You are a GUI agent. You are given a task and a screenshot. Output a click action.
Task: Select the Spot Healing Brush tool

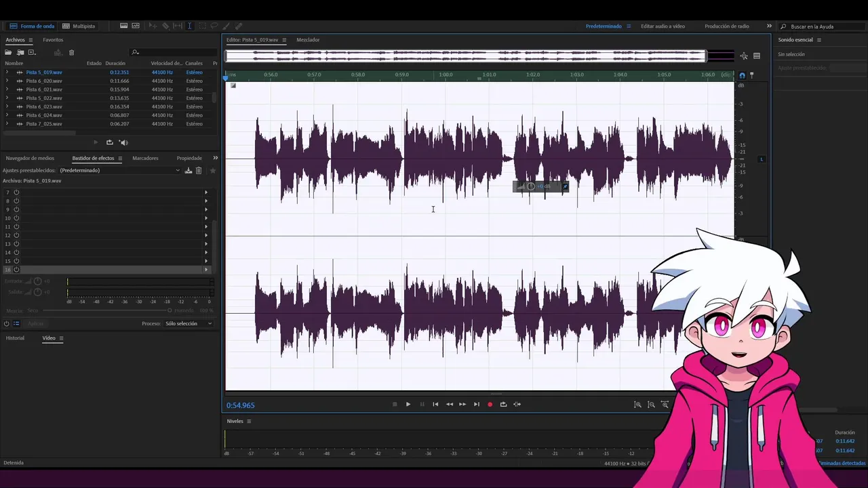239,26
